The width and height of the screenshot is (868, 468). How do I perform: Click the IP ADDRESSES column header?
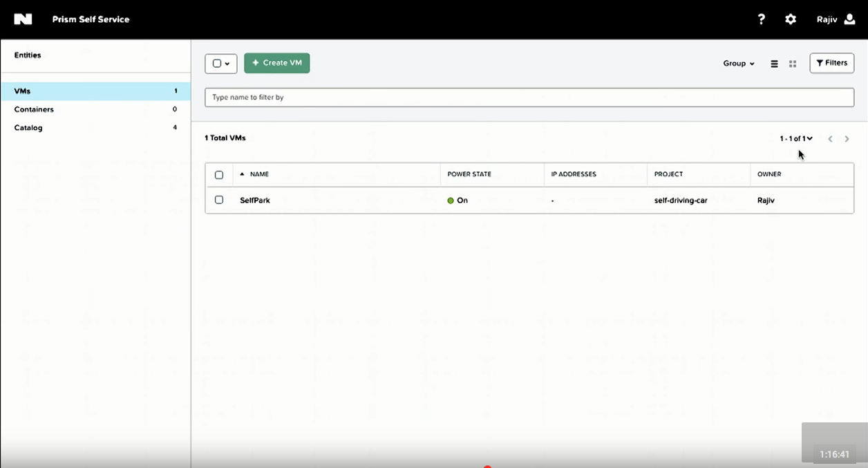pos(574,174)
